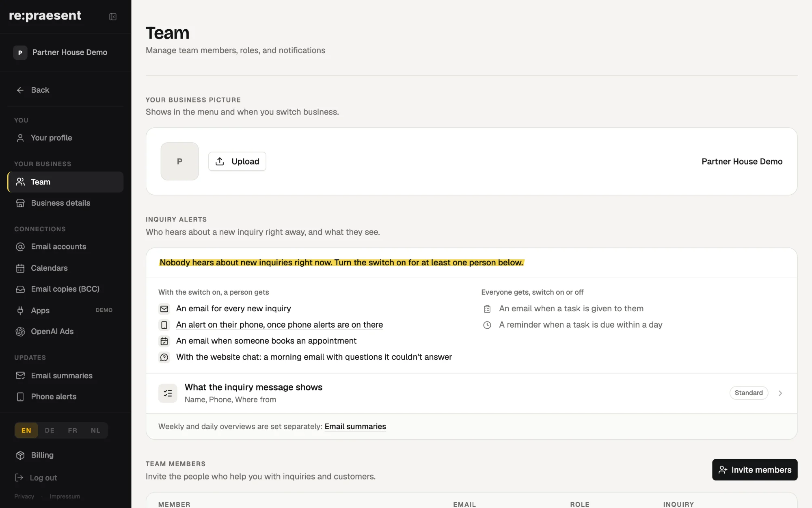Click the Upload button
812x508 pixels.
pos(237,161)
